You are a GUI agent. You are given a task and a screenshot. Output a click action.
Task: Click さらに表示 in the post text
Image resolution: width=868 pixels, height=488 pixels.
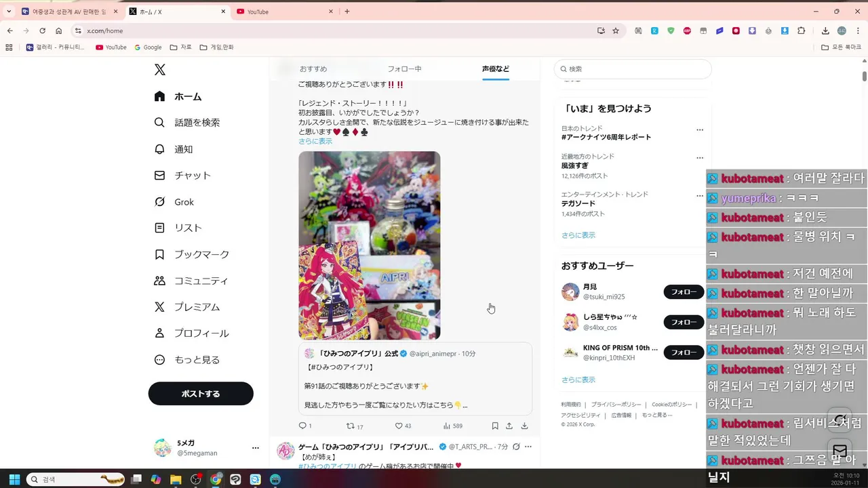(315, 142)
